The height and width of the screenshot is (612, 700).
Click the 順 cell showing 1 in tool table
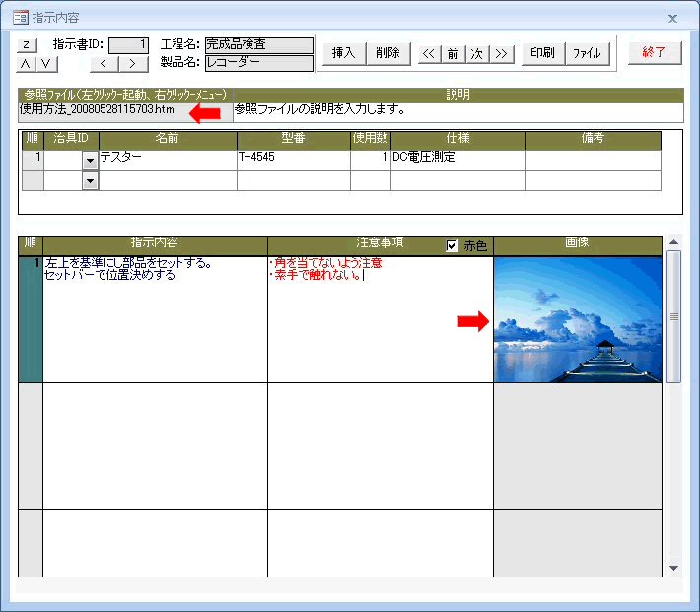(34, 160)
